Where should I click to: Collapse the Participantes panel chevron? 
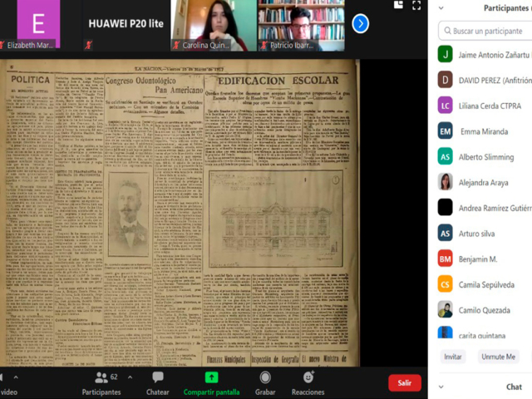441,7
